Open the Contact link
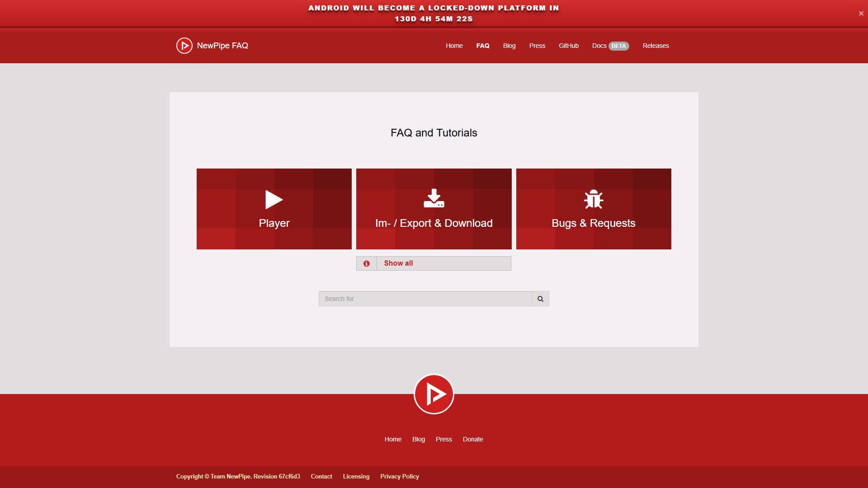This screenshot has height=488, width=868. (x=321, y=476)
